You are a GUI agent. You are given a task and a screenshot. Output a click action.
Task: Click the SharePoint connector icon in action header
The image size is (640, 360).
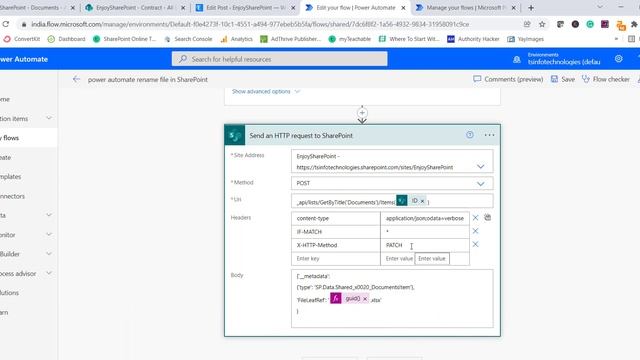pos(235,135)
